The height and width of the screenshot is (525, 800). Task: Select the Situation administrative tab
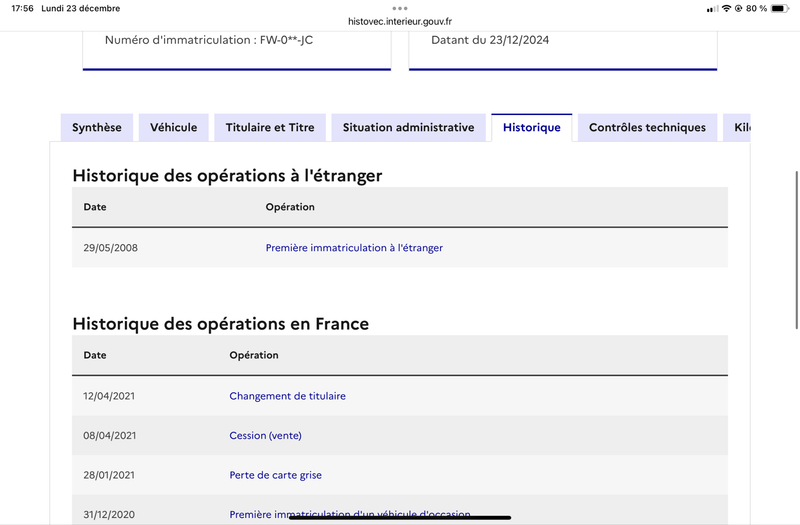(409, 128)
